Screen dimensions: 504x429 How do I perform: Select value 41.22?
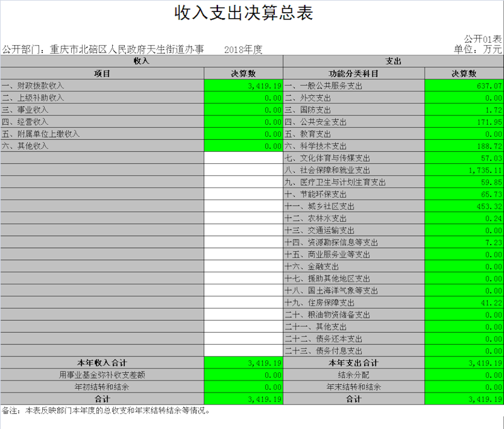tap(464, 303)
